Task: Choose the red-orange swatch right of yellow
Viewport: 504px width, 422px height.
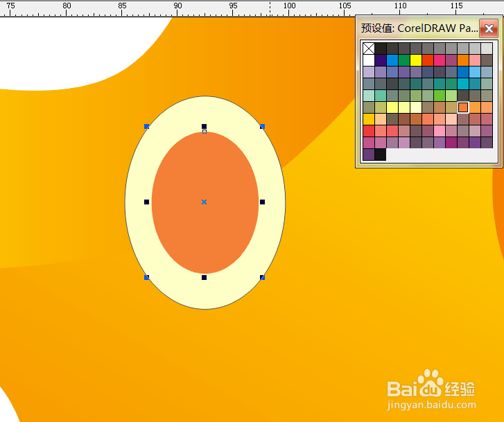Action: point(428,60)
